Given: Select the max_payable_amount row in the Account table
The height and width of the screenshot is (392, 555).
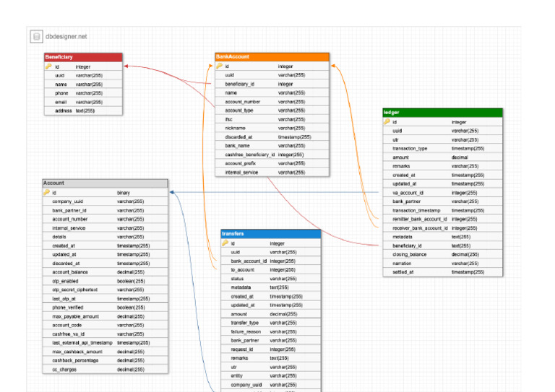Looking at the screenshot, I should 105,316.
